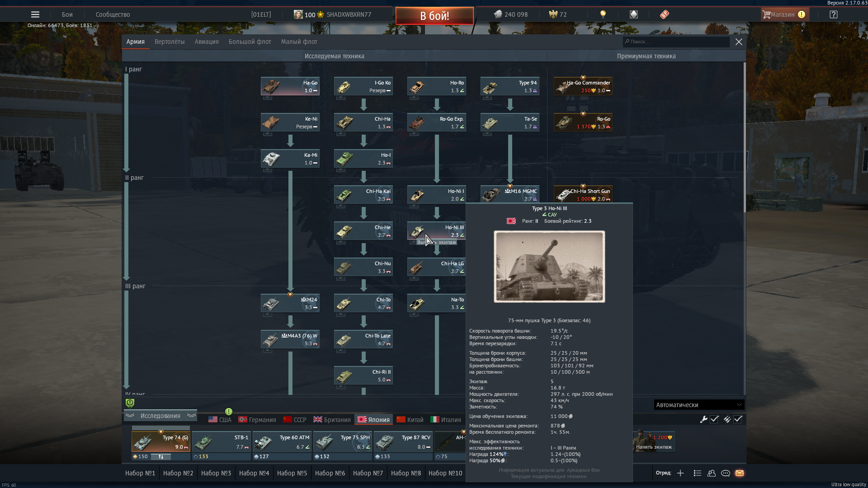Viewport: 868px width, 488px height.
Task: Select Type 60 ATM crew slot
Action: pos(282,442)
